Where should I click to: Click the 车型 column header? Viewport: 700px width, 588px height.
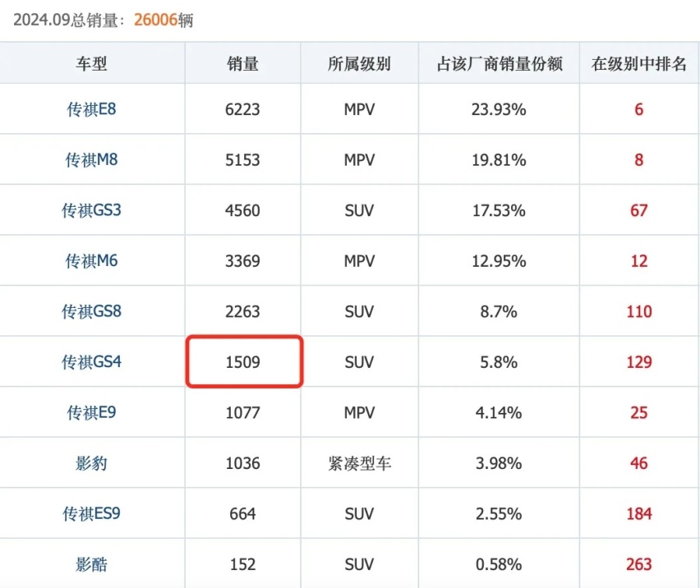[x=91, y=63]
